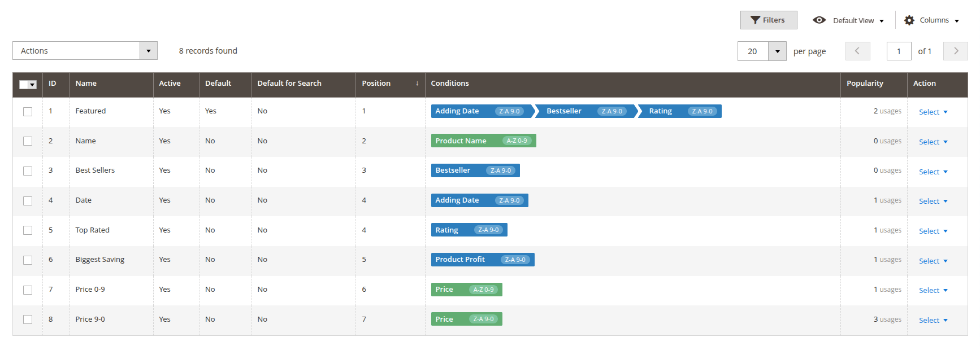Click the Price A-Z 0-9 condition tag
Image resolution: width=980 pixels, height=346 pixels.
pyautogui.click(x=466, y=290)
